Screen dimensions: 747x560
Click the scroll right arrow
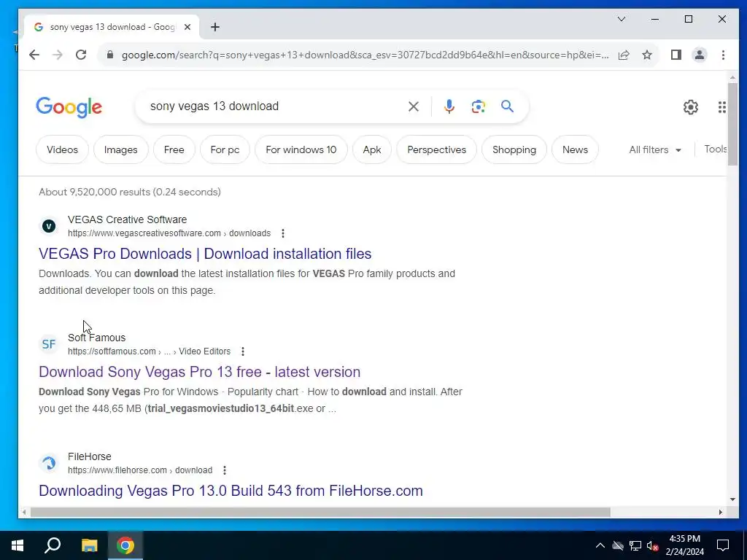click(x=720, y=513)
